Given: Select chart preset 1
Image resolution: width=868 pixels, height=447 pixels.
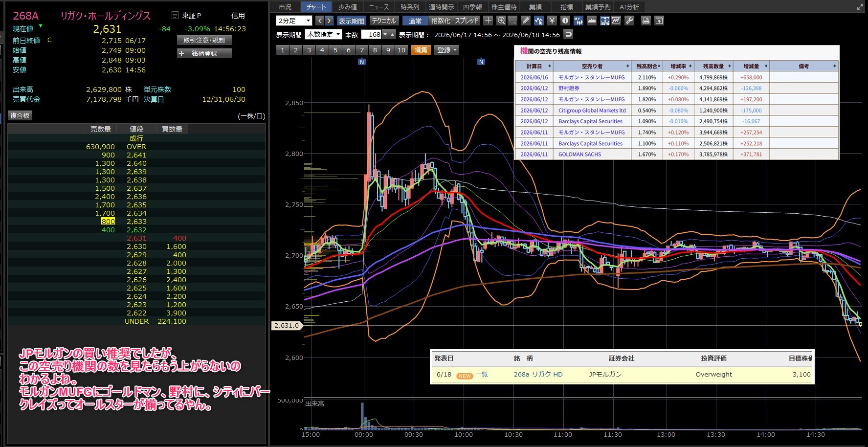Looking at the screenshot, I should point(282,50).
